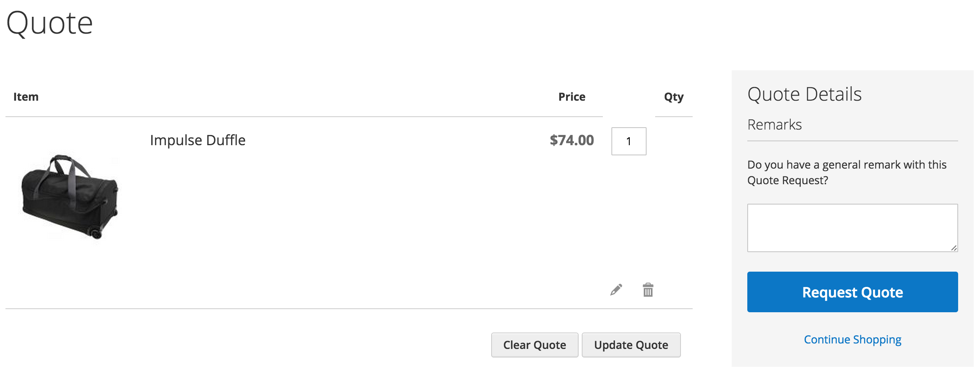Click the Price column header
Viewport: 980px width, 370px height.
572,97
